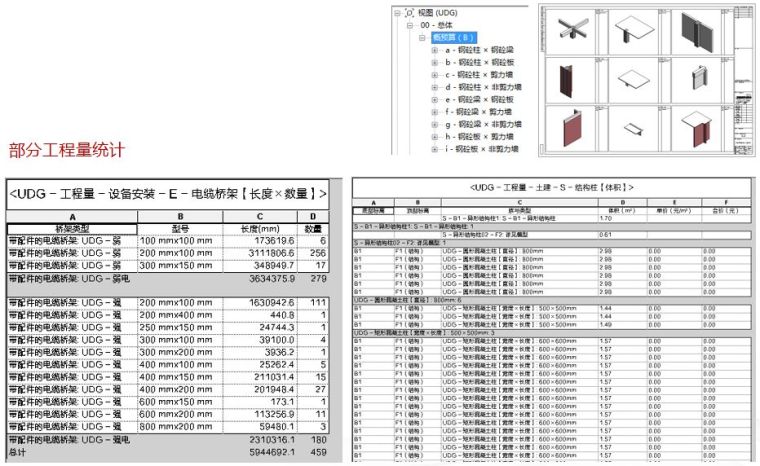Click the volume value 0.61 in column schedule
760x466 pixels.
605,235
